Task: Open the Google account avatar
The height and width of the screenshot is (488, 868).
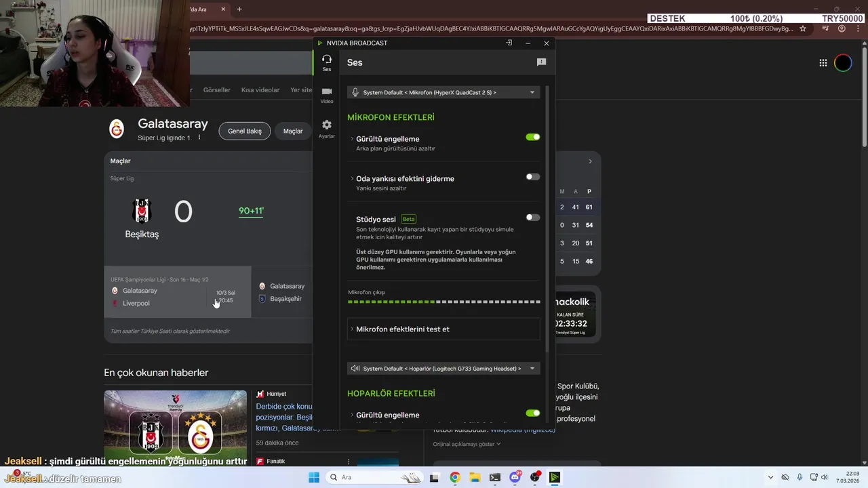Action: (x=843, y=63)
